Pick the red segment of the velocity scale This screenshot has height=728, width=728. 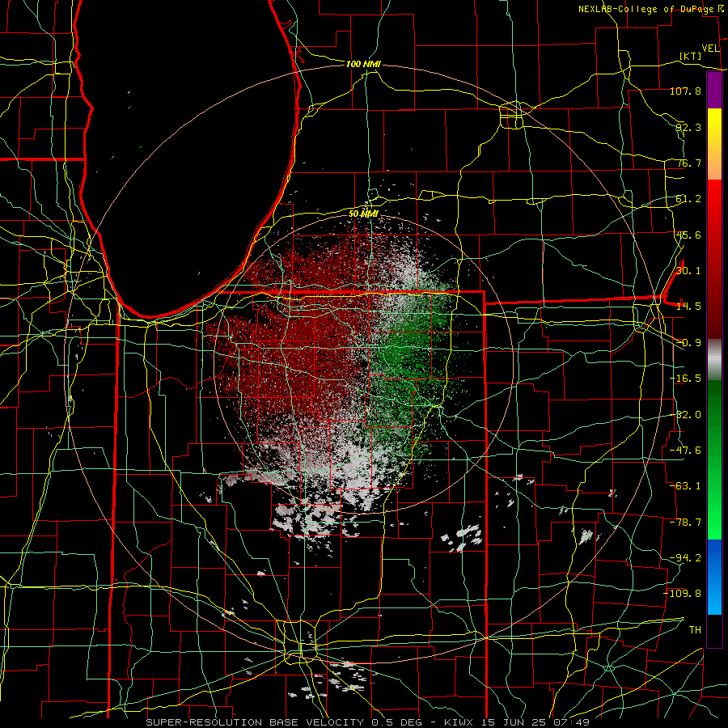(714, 259)
